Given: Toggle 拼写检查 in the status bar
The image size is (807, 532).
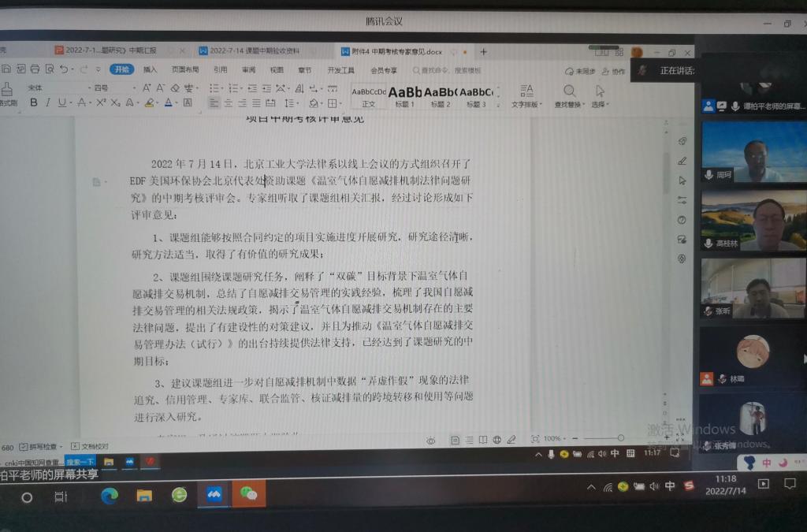Looking at the screenshot, I should click(x=40, y=446).
